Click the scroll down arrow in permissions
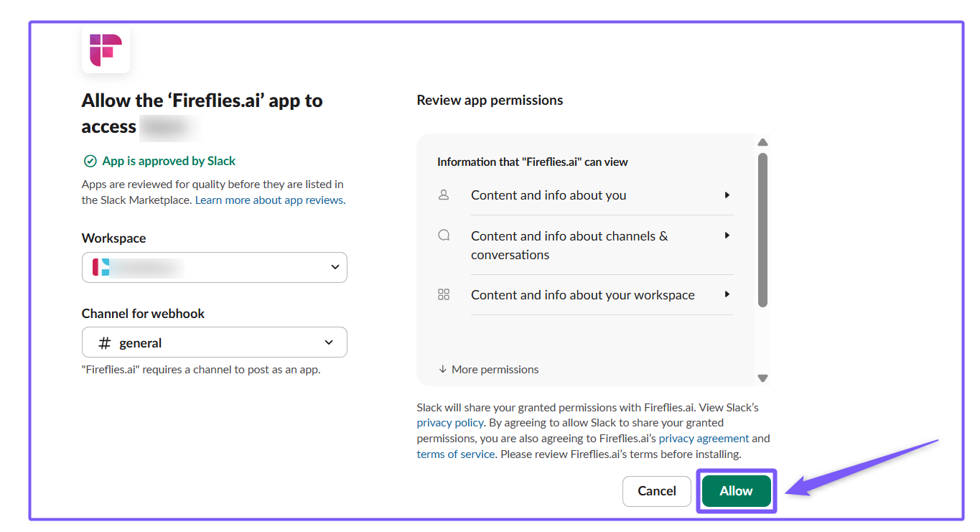 (x=762, y=378)
